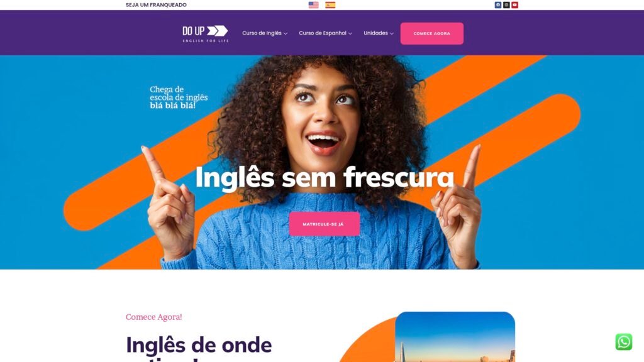
Task: Expand the Curso de Inglês chevron
Action: (286, 34)
